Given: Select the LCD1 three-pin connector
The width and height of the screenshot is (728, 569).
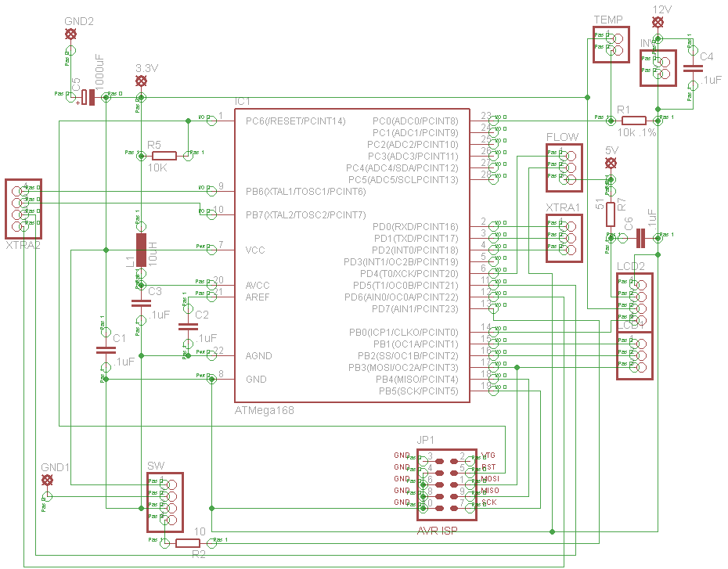Looking at the screenshot, I should tap(635, 356).
